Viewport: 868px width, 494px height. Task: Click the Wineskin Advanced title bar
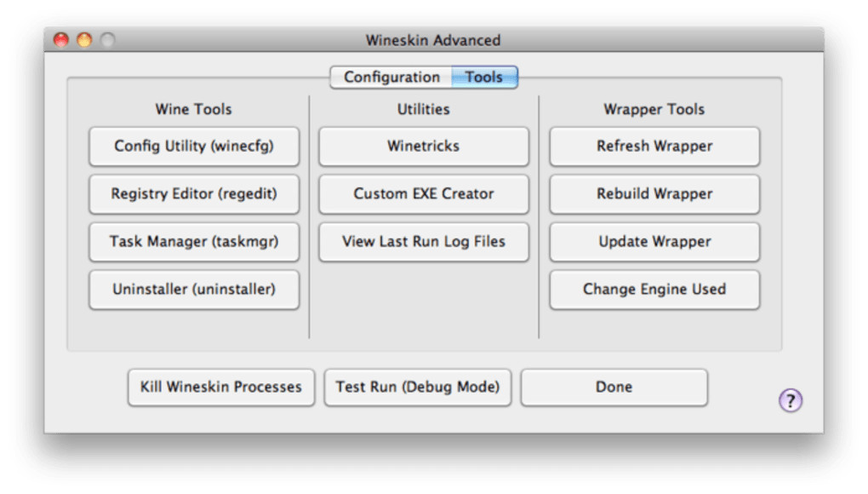pyautogui.click(x=433, y=40)
